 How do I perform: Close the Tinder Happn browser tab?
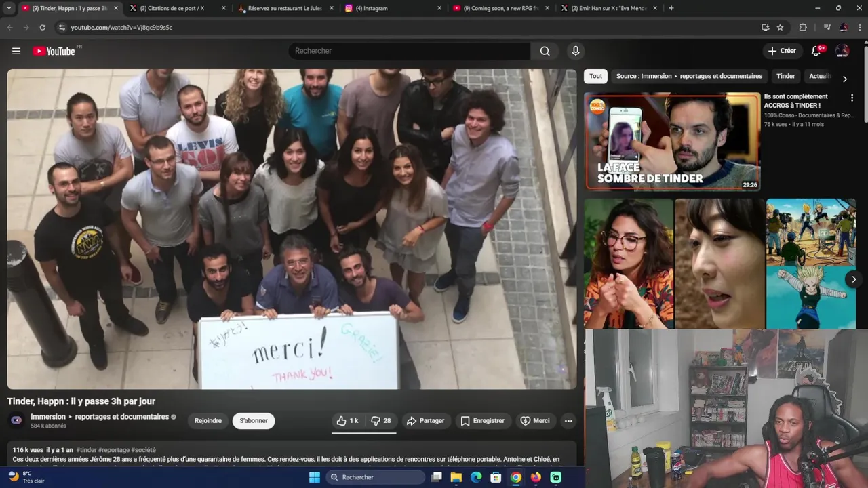click(116, 8)
